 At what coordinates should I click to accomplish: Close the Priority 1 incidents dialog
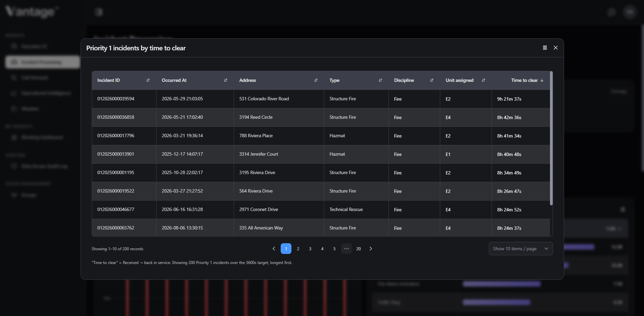point(556,48)
